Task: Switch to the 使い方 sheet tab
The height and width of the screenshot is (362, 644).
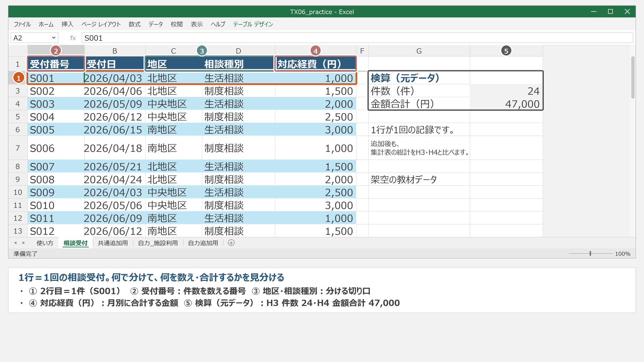Action: pos(45,243)
